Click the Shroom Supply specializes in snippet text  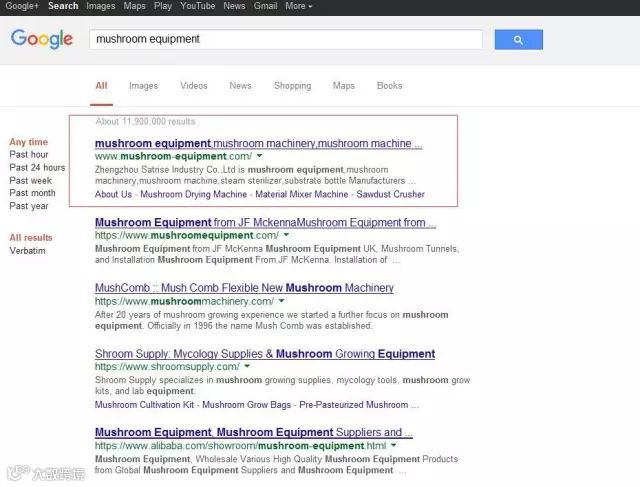(282, 385)
